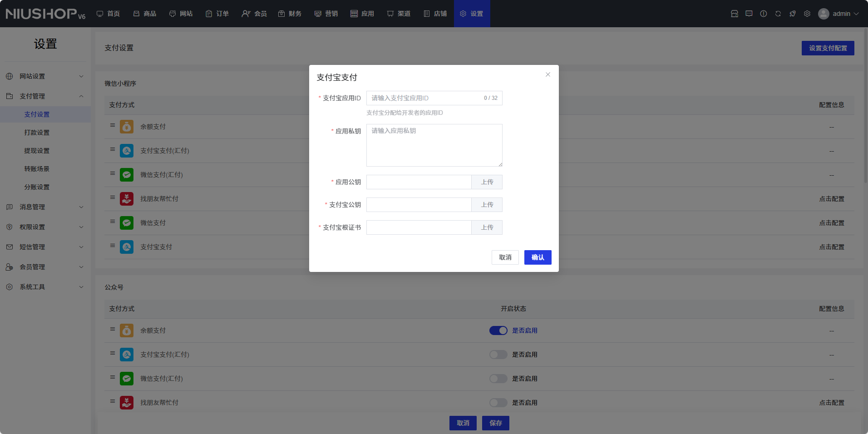Viewport: 868px width, 434px height.
Task: Click 上传 button for 应用公钥
Action: 487,182
